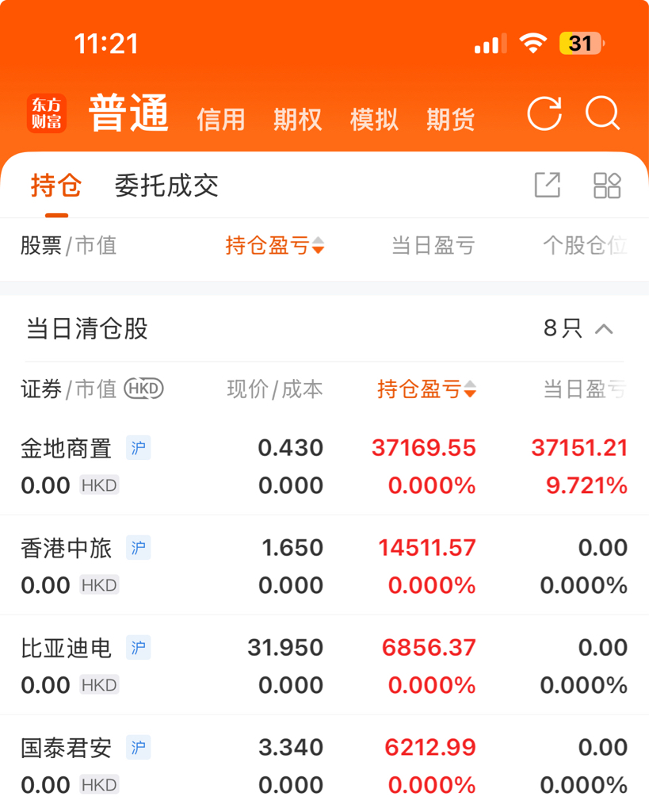Tap the 个股仓位 column header

(x=586, y=246)
